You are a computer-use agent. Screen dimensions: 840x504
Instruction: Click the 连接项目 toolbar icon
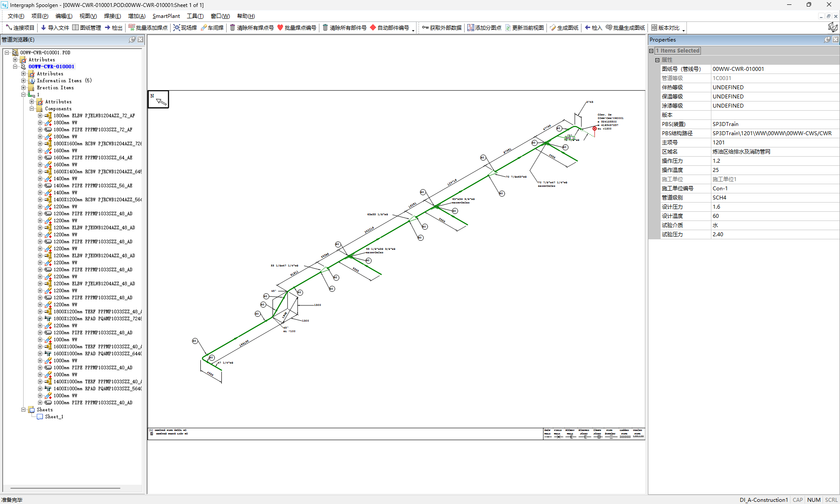tap(9, 28)
